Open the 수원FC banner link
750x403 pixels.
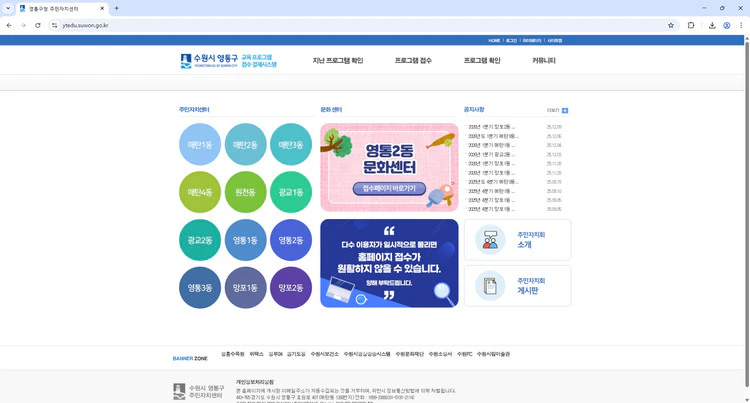(x=465, y=354)
